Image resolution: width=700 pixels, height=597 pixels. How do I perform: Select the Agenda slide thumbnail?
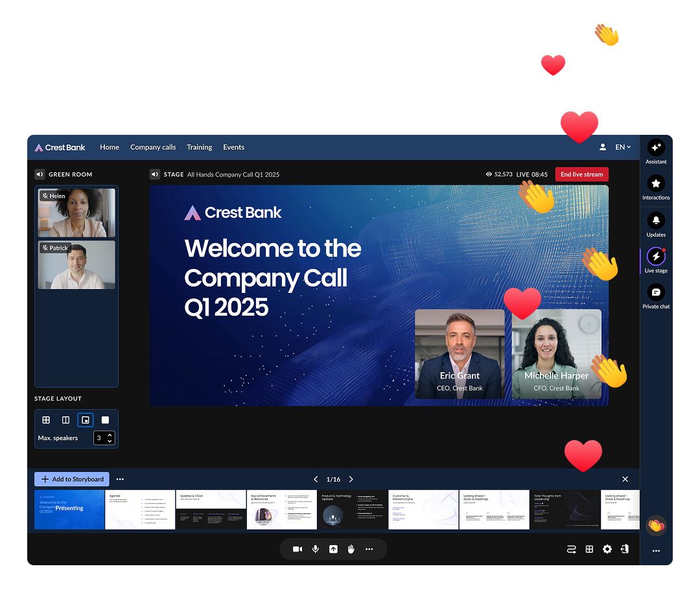point(140,509)
